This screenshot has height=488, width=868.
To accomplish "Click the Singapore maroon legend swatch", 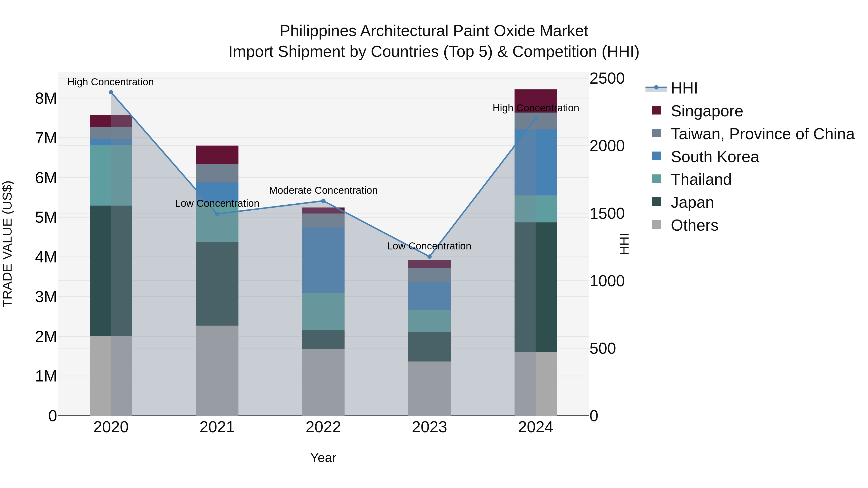I will pyautogui.click(x=656, y=110).
